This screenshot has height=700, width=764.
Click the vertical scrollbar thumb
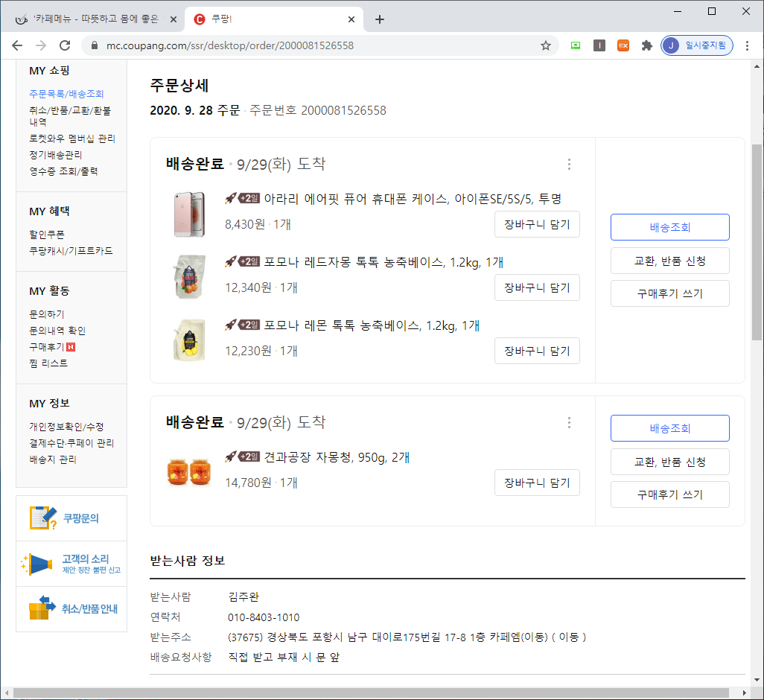pyautogui.click(x=757, y=242)
